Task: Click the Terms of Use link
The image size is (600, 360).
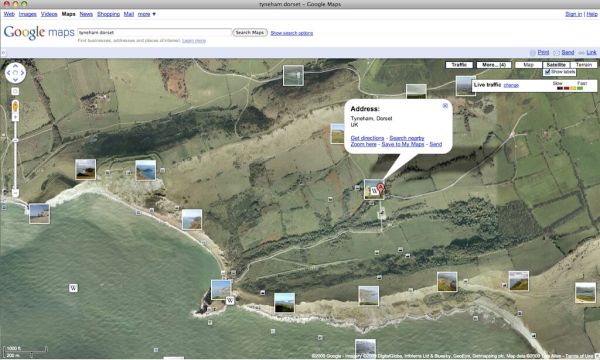Action: pos(579,356)
